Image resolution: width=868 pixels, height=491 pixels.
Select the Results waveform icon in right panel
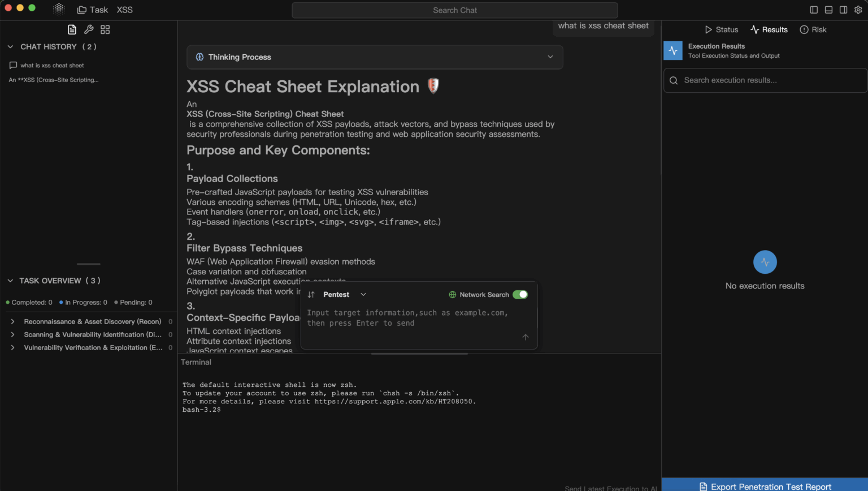(x=756, y=29)
